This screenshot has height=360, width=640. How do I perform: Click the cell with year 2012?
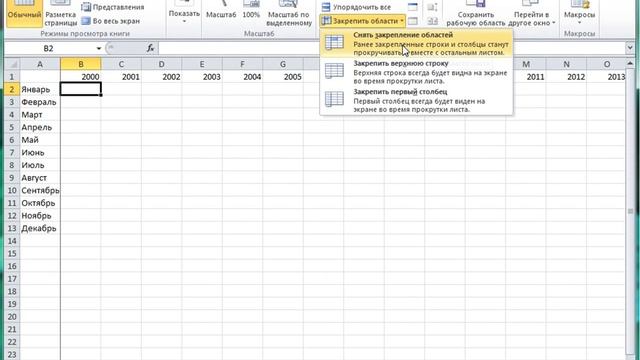point(567,77)
